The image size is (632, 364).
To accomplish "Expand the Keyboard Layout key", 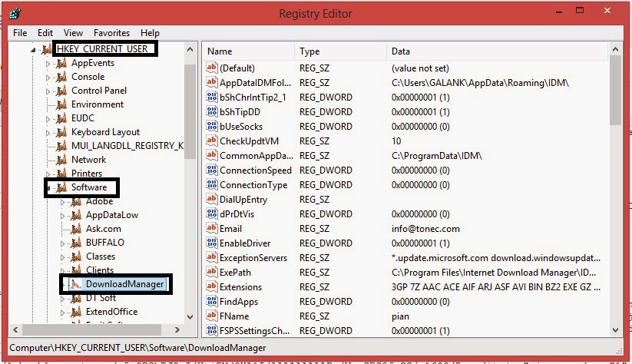I will [48, 133].
